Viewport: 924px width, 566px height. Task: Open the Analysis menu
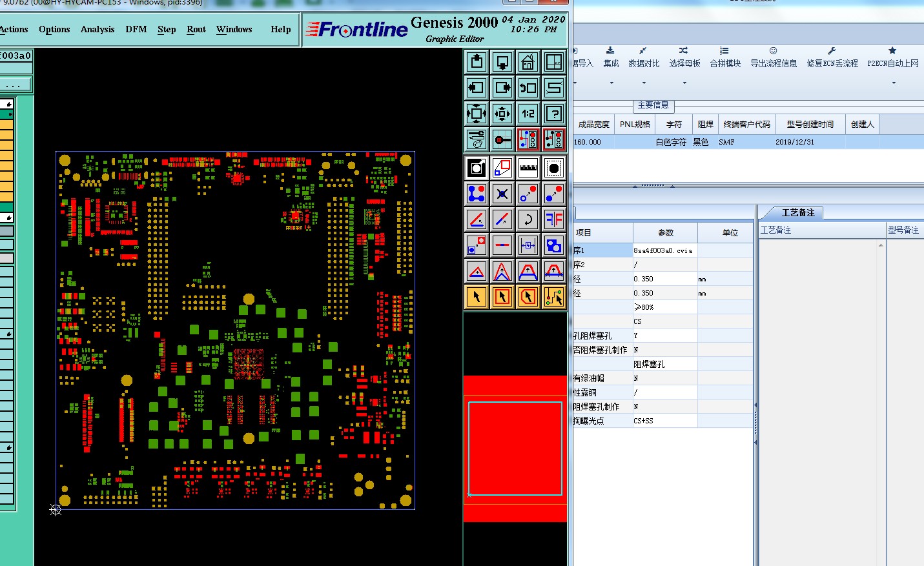point(98,29)
